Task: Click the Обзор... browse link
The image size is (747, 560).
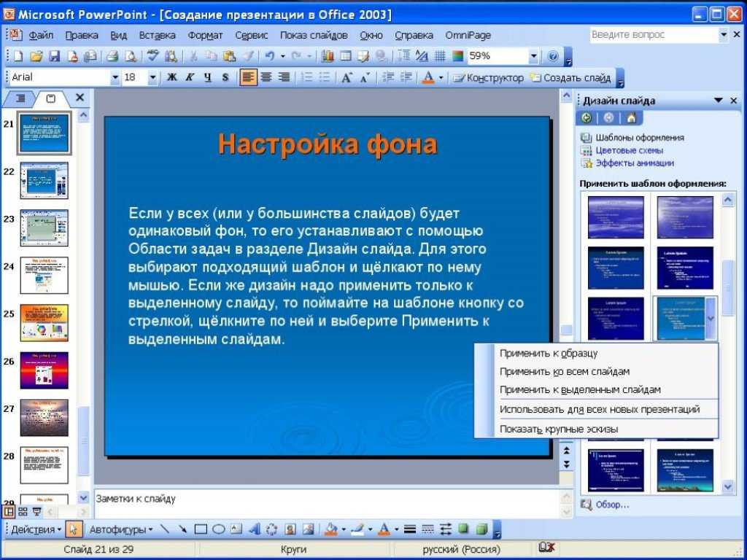Action: pyautogui.click(x=612, y=505)
